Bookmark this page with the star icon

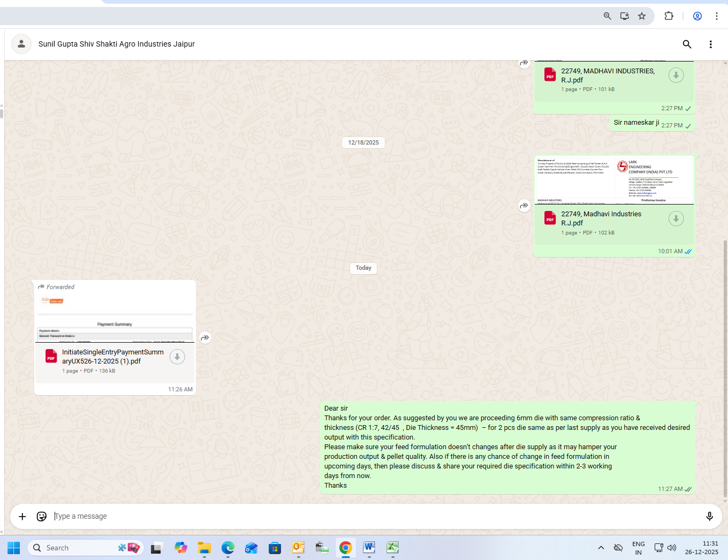pyautogui.click(x=642, y=16)
